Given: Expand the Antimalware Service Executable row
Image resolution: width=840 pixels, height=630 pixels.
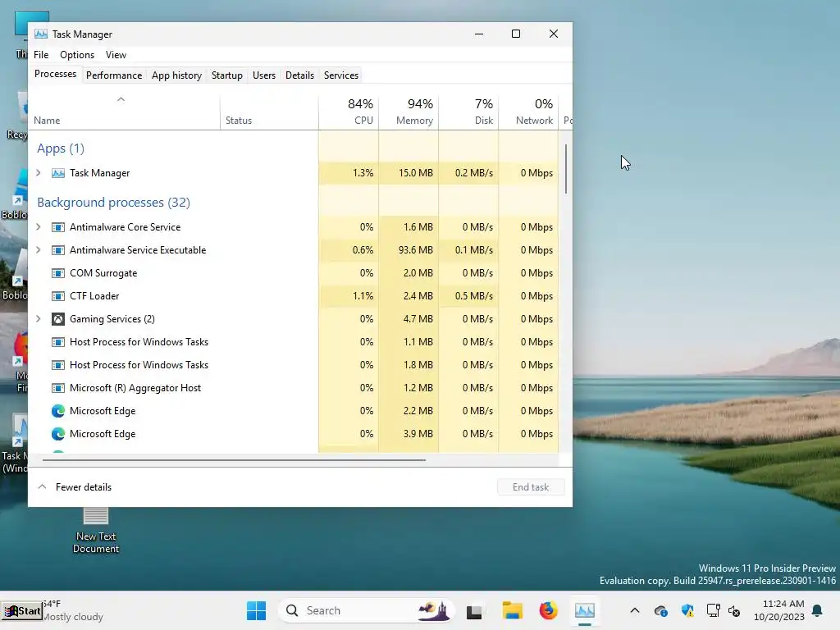Looking at the screenshot, I should 39,250.
